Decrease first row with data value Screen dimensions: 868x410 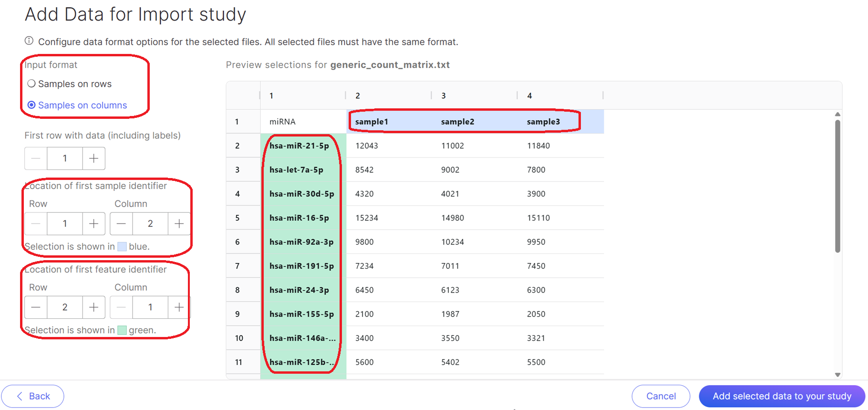(36, 158)
